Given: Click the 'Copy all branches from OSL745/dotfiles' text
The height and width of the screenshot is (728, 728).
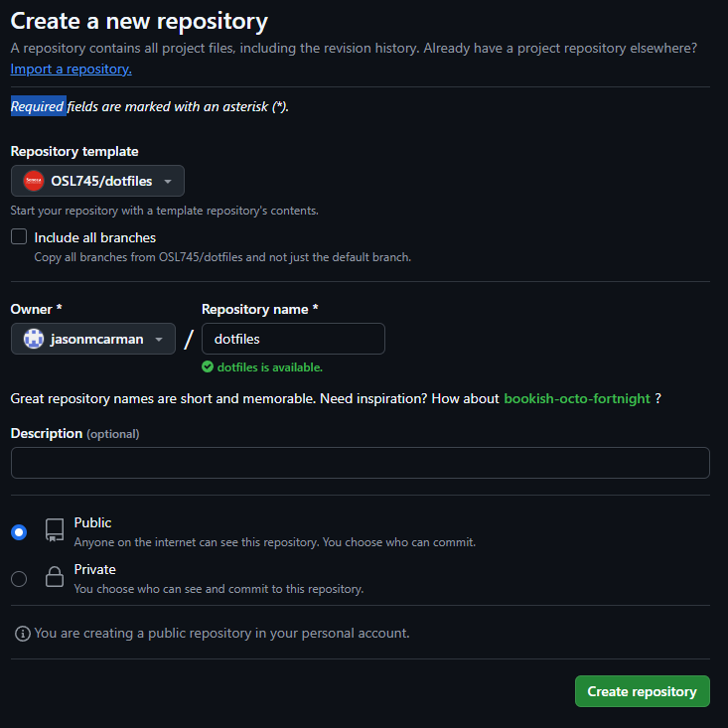Looking at the screenshot, I should (x=222, y=257).
